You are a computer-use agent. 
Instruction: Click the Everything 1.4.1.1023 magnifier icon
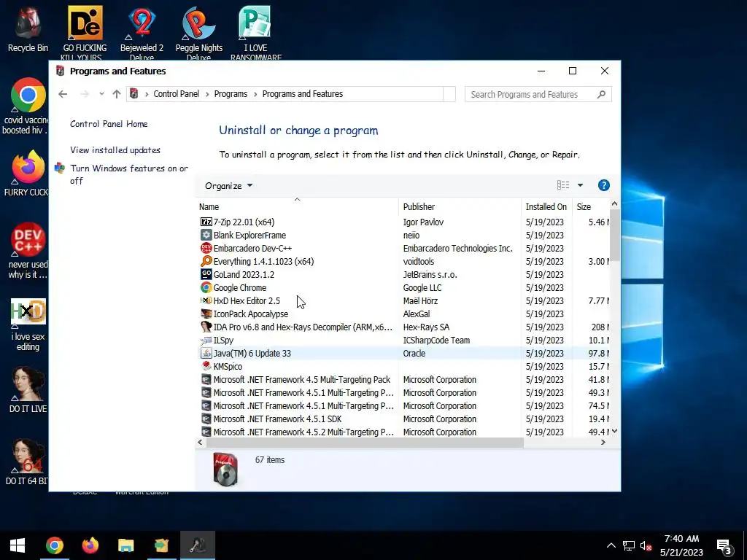(x=206, y=262)
